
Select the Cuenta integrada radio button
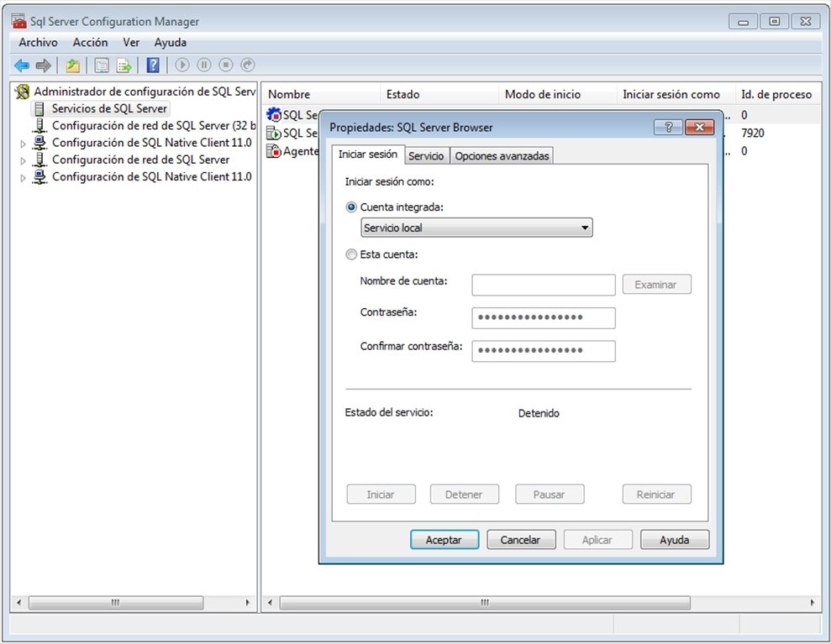351,207
